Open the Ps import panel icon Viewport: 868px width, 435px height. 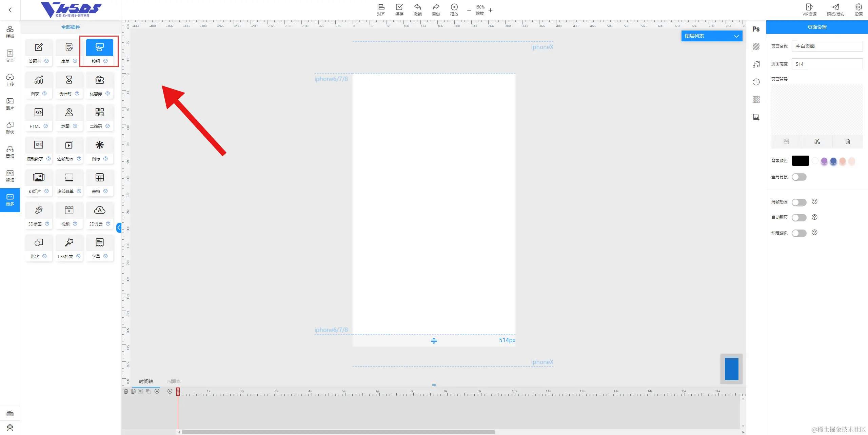tap(756, 29)
